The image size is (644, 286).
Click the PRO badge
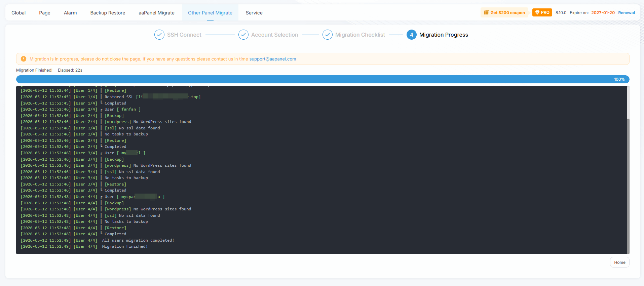(542, 12)
